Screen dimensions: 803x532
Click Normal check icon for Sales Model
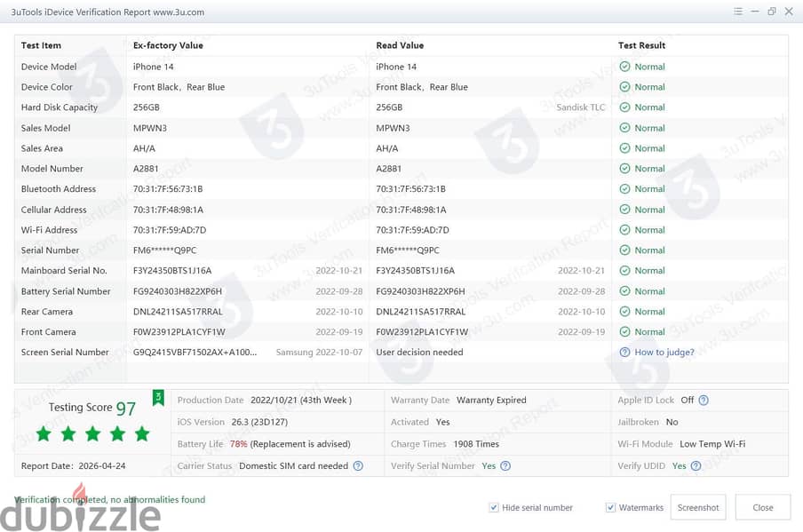tap(624, 128)
